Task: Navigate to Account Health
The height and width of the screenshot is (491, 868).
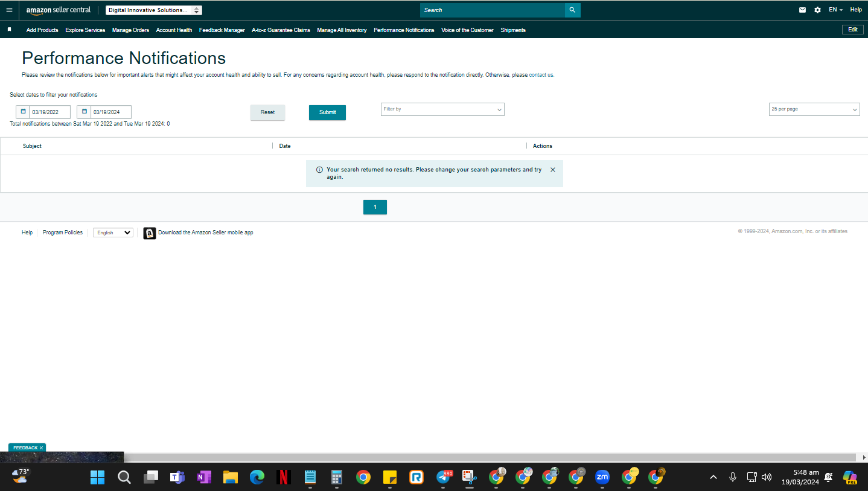Action: (x=174, y=30)
